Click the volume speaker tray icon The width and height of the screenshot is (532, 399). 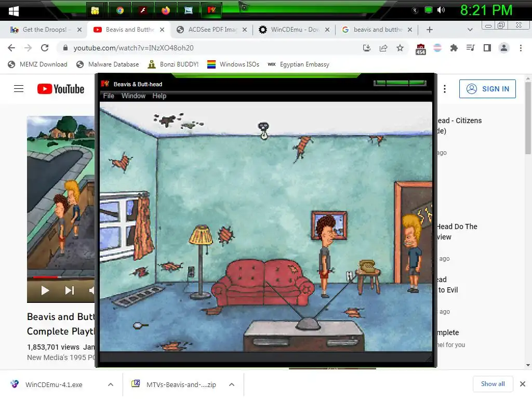[x=441, y=10]
